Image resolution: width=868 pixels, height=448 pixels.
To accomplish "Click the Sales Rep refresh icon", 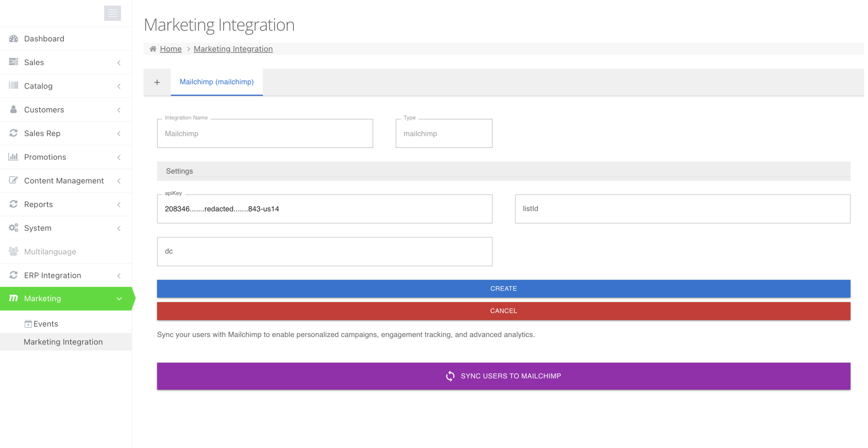I will [13, 133].
